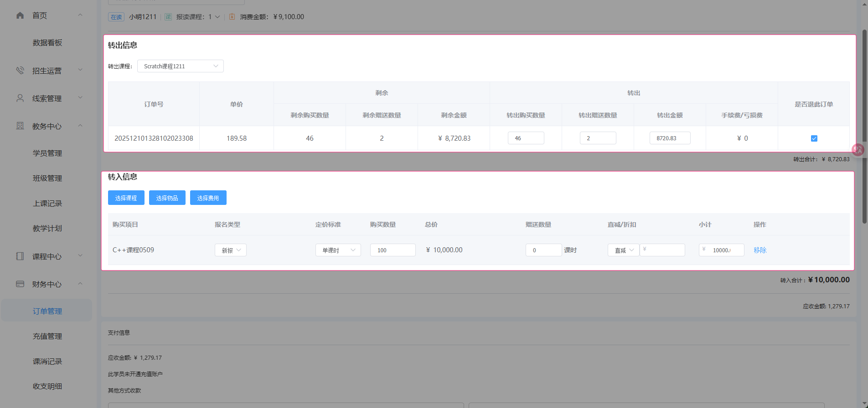
Task: Click the 总价 ¥ 10,000.00 value
Action: (x=444, y=250)
